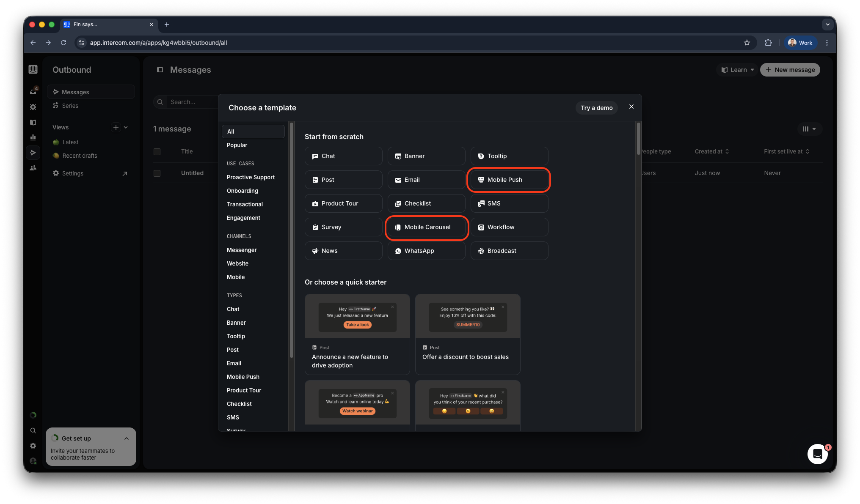
Task: Open the Contacts people icon in rail
Action: pyautogui.click(x=33, y=168)
